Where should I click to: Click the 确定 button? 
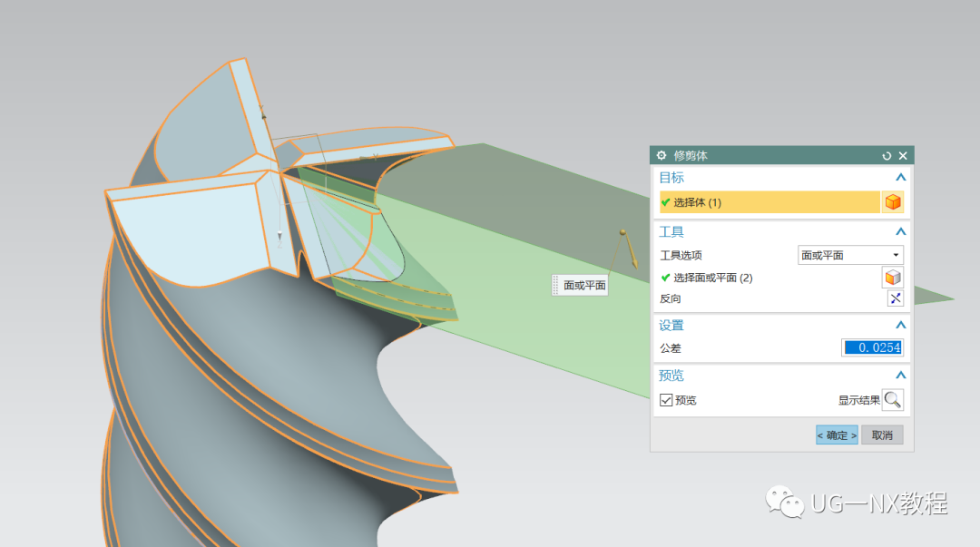pos(837,435)
